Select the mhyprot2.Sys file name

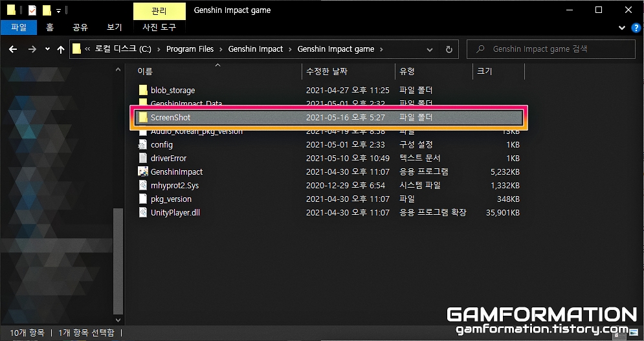click(175, 185)
